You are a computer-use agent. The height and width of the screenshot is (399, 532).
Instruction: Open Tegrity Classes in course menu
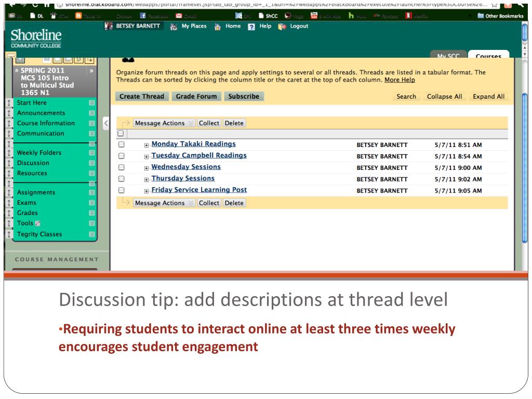[x=39, y=234]
